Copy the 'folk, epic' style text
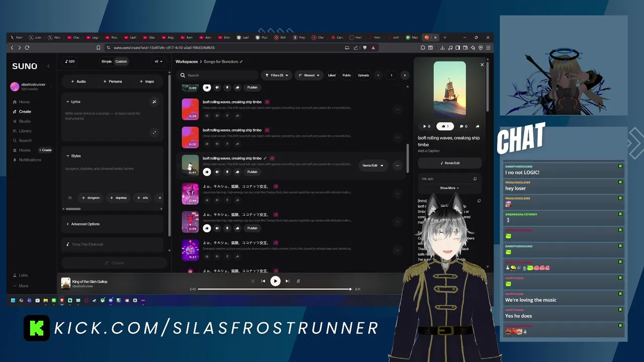 475,178
